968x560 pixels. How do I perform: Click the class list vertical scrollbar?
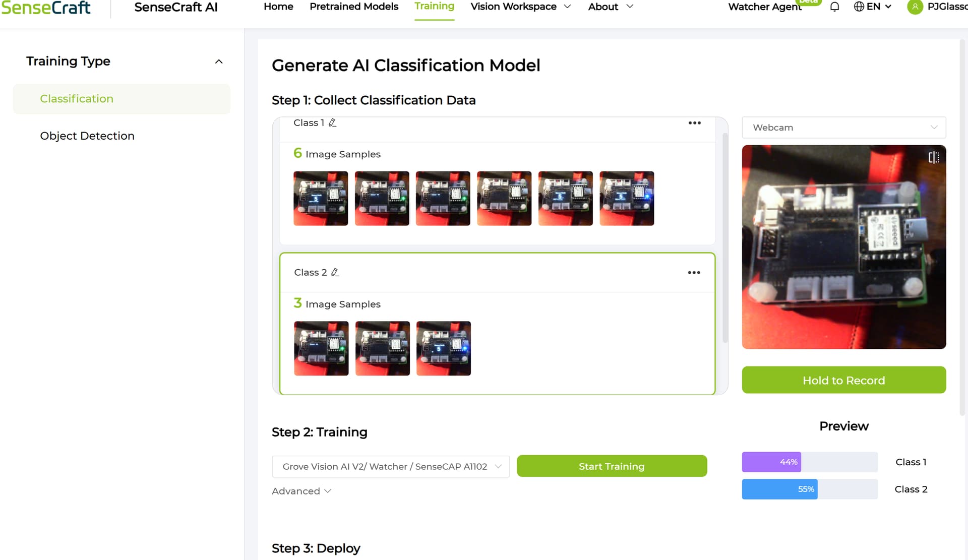[725, 237]
